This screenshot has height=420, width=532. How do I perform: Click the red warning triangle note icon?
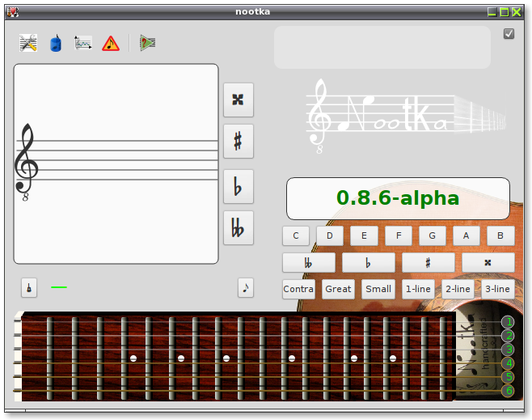click(x=111, y=44)
